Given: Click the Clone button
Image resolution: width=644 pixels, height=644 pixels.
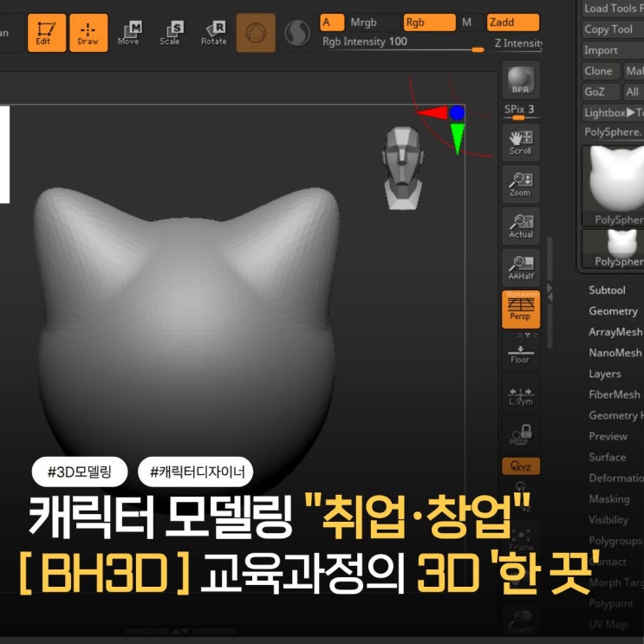Looking at the screenshot, I should 601,71.
